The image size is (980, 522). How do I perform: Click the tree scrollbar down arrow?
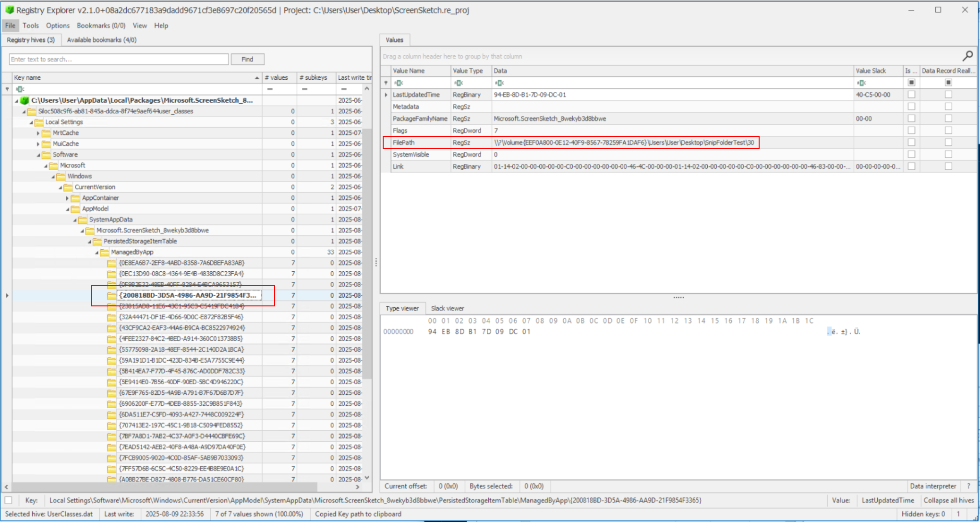367,477
